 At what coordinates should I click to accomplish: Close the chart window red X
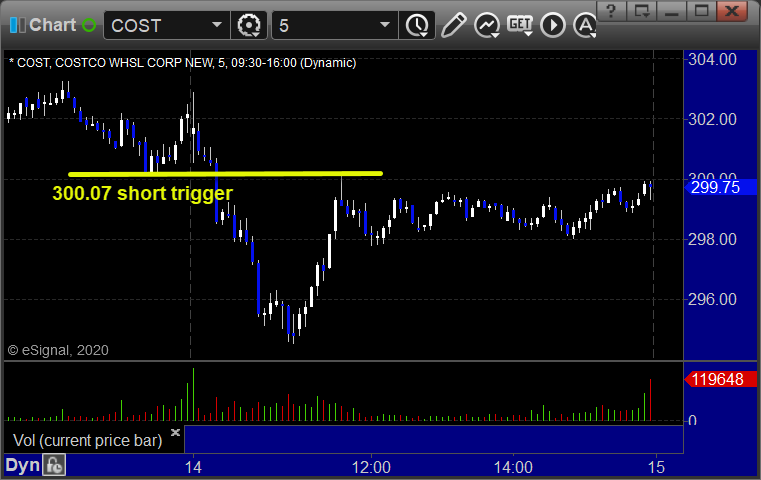(x=732, y=11)
